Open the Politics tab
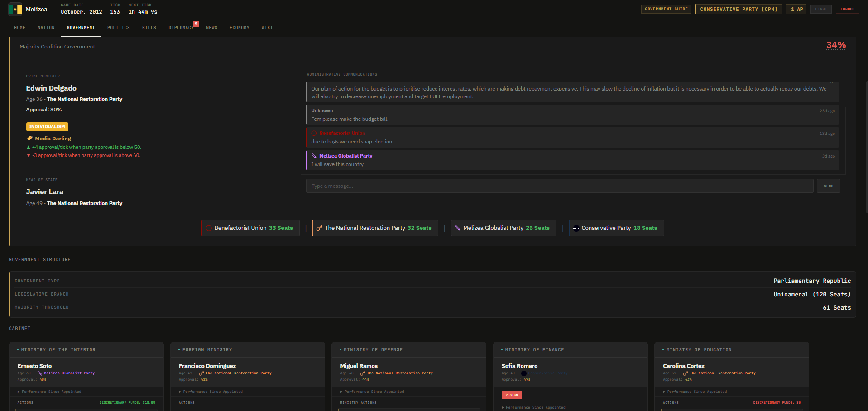The width and height of the screenshot is (868, 411). point(118,28)
